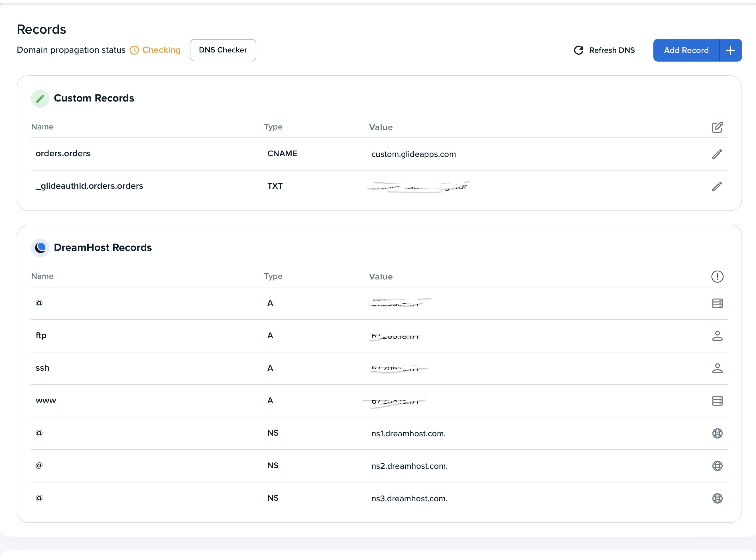Click the Checking propagation status label
The width and height of the screenshot is (756, 560).
161,50
